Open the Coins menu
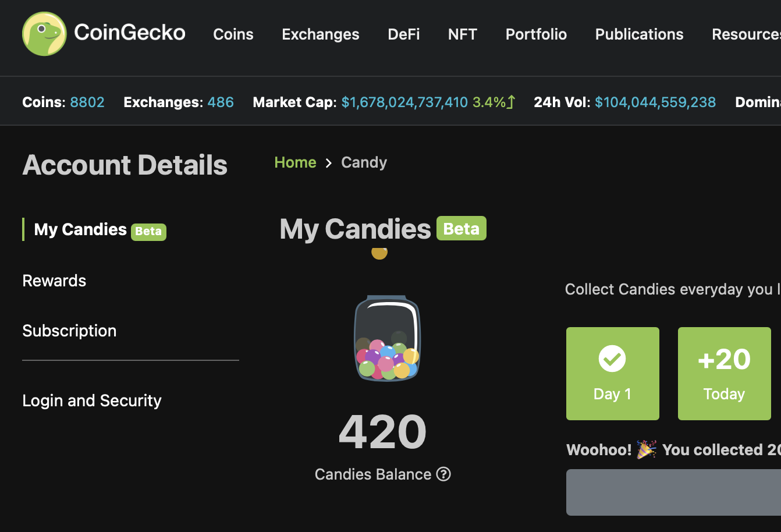This screenshot has height=532, width=781. coord(233,34)
